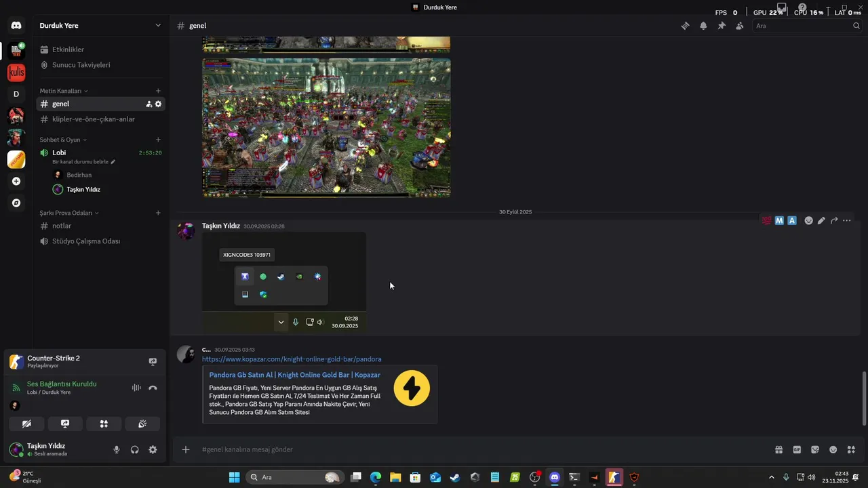
Task: Open 'Pandora Gb Satın Al' embed title link
Action: click(x=294, y=375)
